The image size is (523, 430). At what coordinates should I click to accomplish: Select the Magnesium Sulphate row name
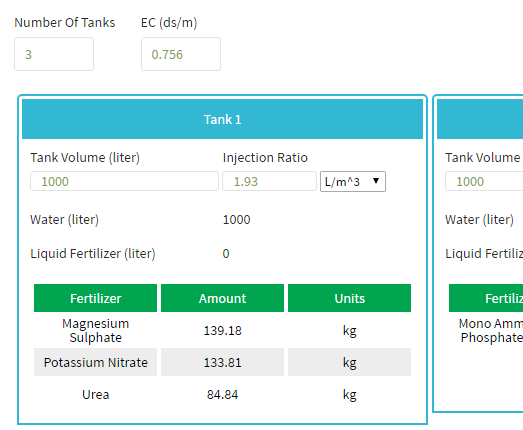pyautogui.click(x=95, y=331)
